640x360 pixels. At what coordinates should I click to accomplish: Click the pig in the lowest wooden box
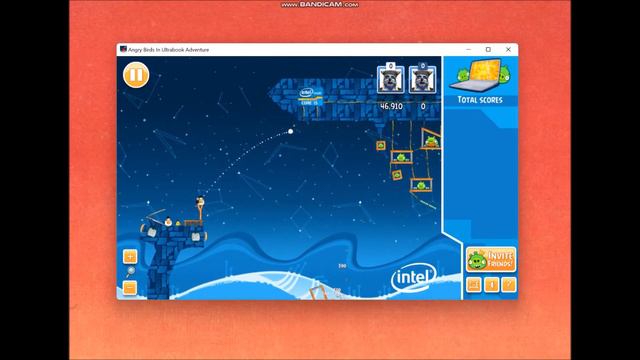pos(421,186)
